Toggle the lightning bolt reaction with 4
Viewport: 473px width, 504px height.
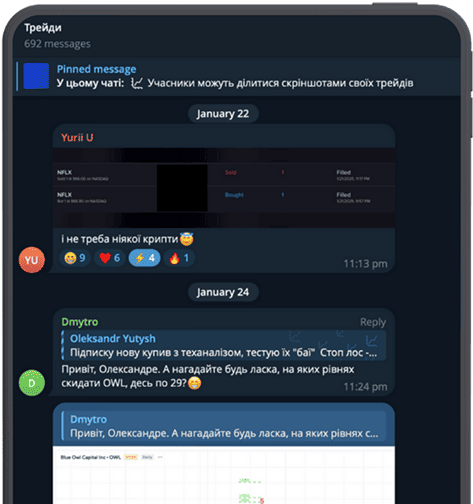coord(144,258)
